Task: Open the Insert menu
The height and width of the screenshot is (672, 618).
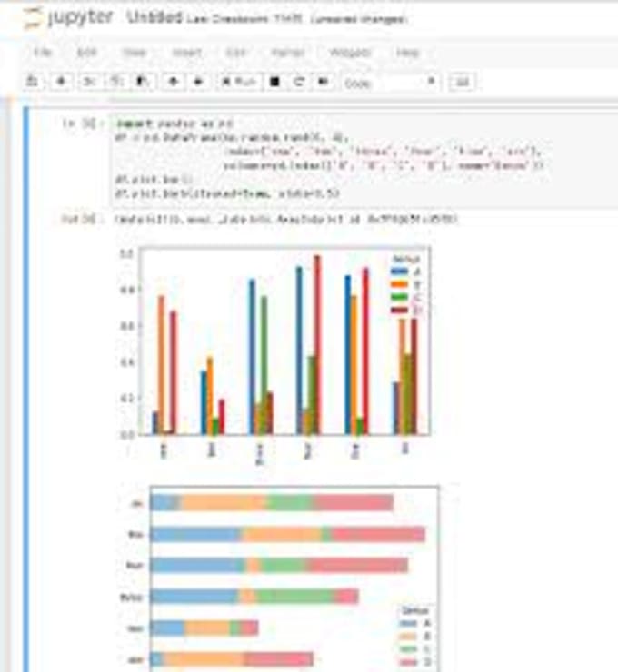Action: click(x=186, y=53)
